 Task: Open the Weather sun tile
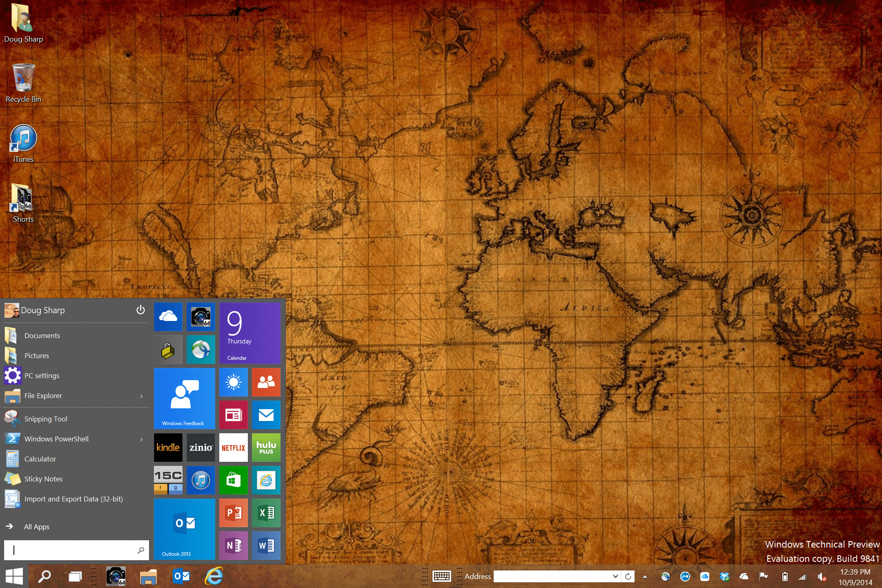pos(233,382)
